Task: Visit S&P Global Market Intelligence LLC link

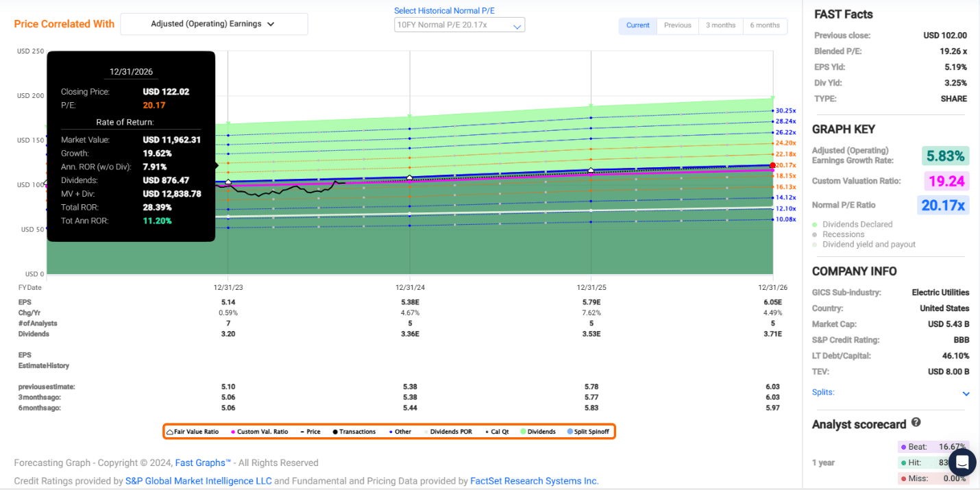Action: pyautogui.click(x=198, y=481)
